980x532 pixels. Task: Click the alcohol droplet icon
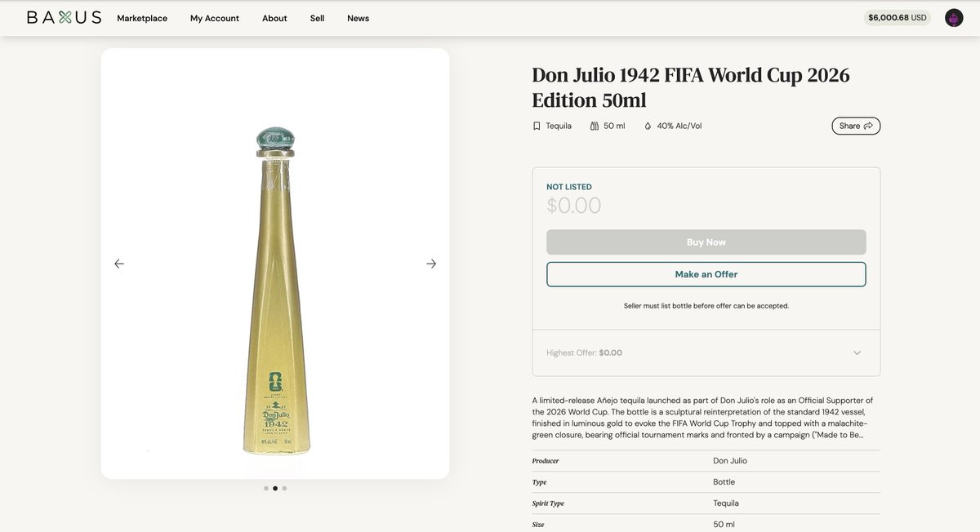pos(648,126)
